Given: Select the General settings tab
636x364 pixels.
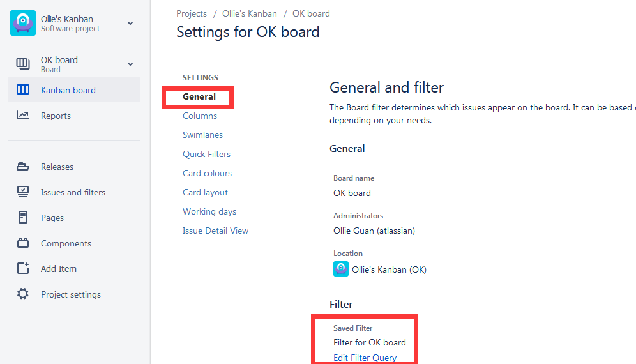Looking at the screenshot, I should point(199,96).
